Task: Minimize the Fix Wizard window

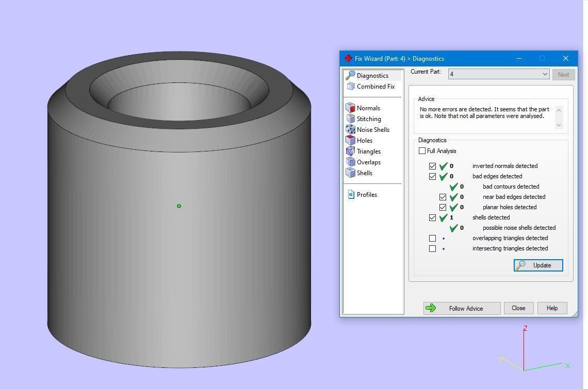Action: click(x=519, y=58)
